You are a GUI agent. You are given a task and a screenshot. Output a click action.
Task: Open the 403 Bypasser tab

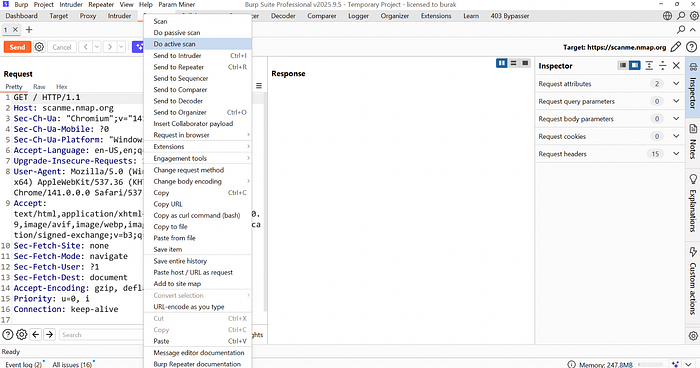pyautogui.click(x=510, y=16)
